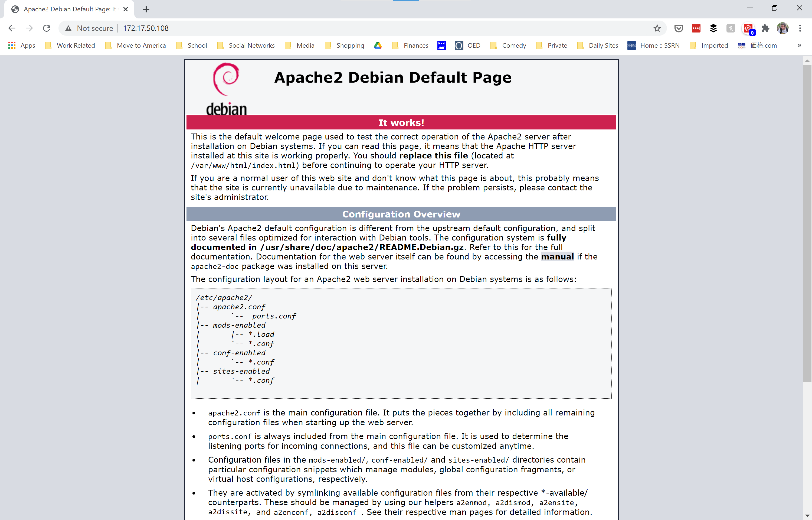Open the 価格.com bookmark
Viewport: 812px width, 520px height.
coord(757,45)
